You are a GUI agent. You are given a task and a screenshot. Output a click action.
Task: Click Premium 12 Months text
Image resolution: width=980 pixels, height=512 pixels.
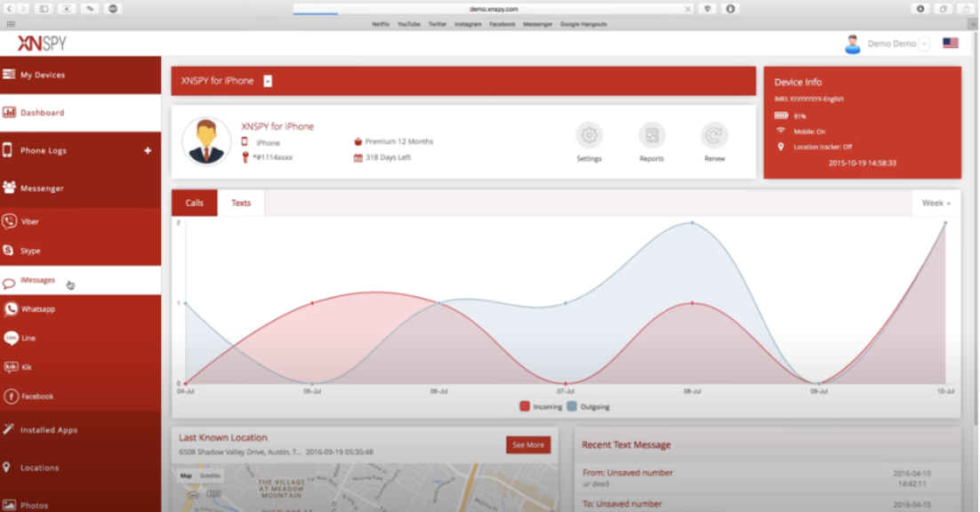(398, 141)
